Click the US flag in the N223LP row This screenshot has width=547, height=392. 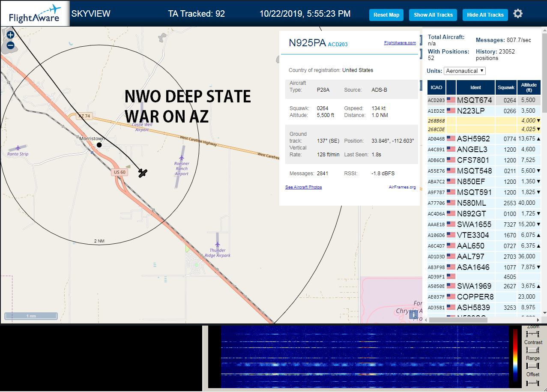coord(451,111)
